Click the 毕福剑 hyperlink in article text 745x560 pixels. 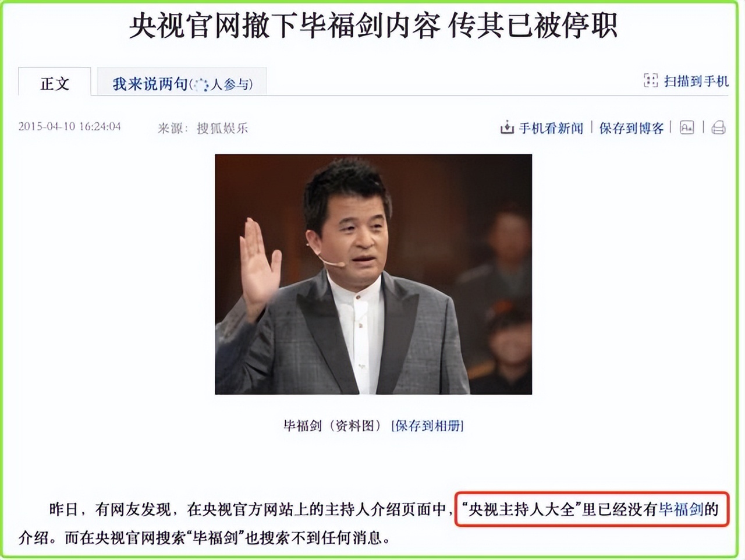(x=680, y=509)
